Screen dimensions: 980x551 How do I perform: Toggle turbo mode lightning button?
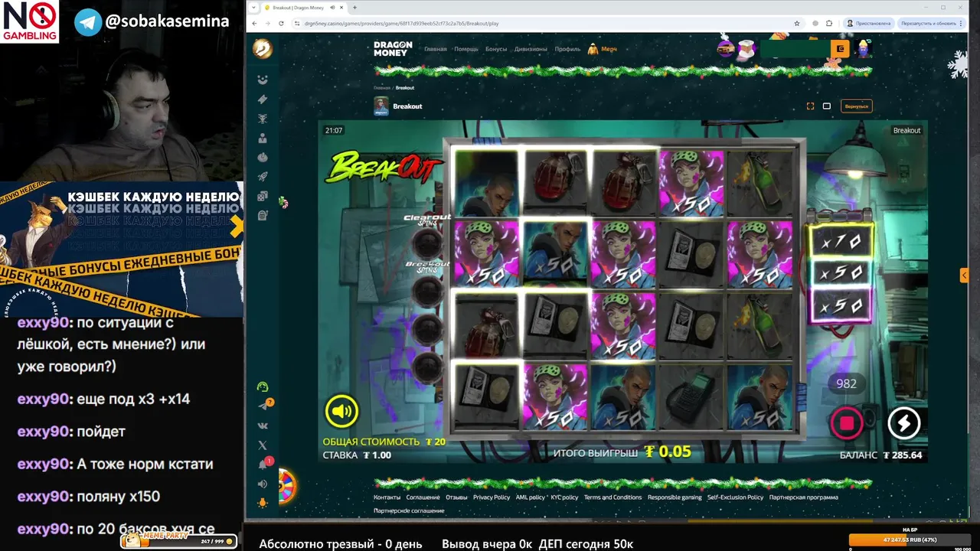[x=903, y=422]
